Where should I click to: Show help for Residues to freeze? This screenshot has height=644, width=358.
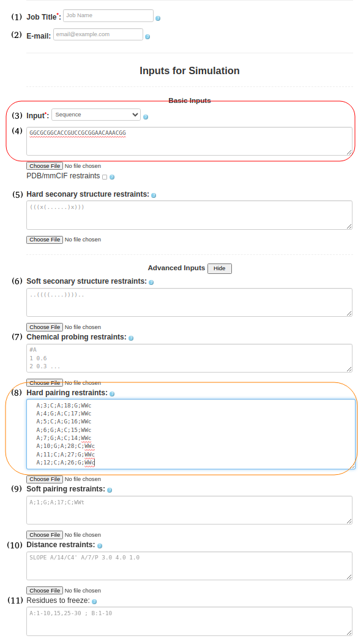[x=94, y=602]
